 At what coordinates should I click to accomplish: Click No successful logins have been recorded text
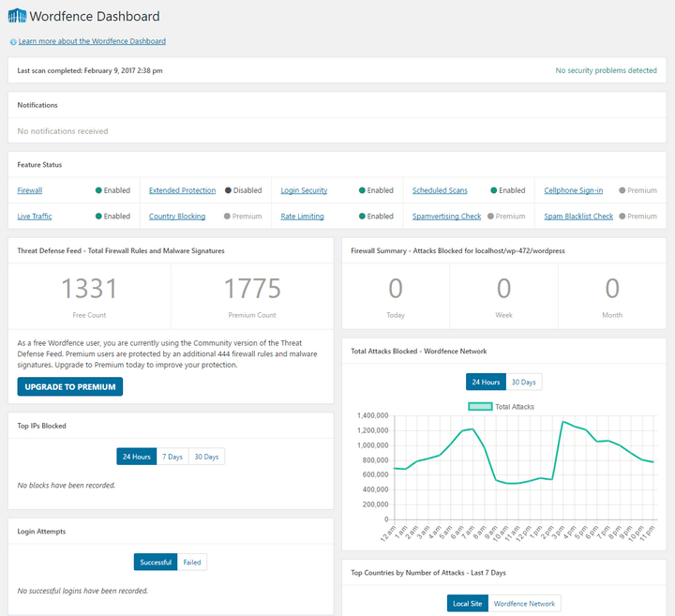click(x=82, y=591)
